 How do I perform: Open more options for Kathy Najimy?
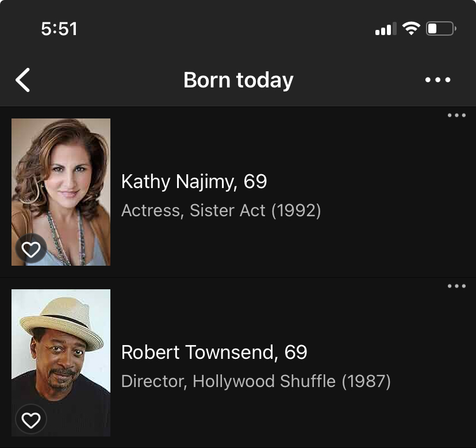[456, 116]
